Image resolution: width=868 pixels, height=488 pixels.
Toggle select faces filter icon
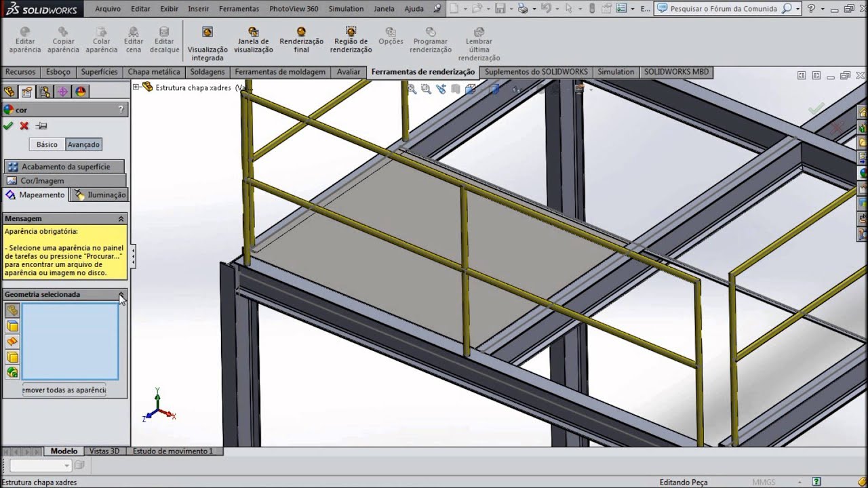click(x=12, y=326)
